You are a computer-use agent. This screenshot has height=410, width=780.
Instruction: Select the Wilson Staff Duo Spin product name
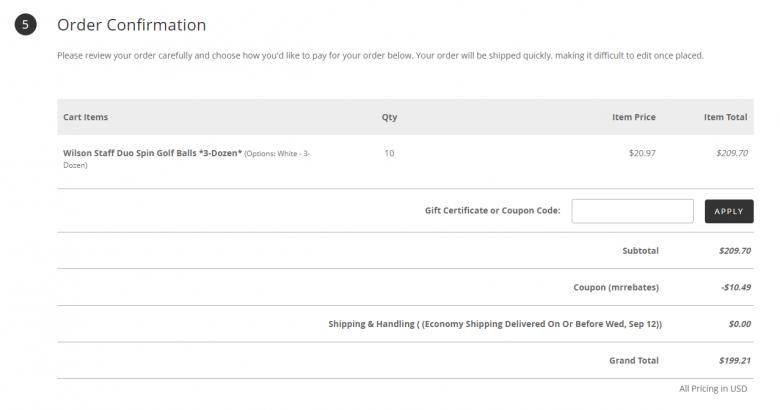(152, 153)
